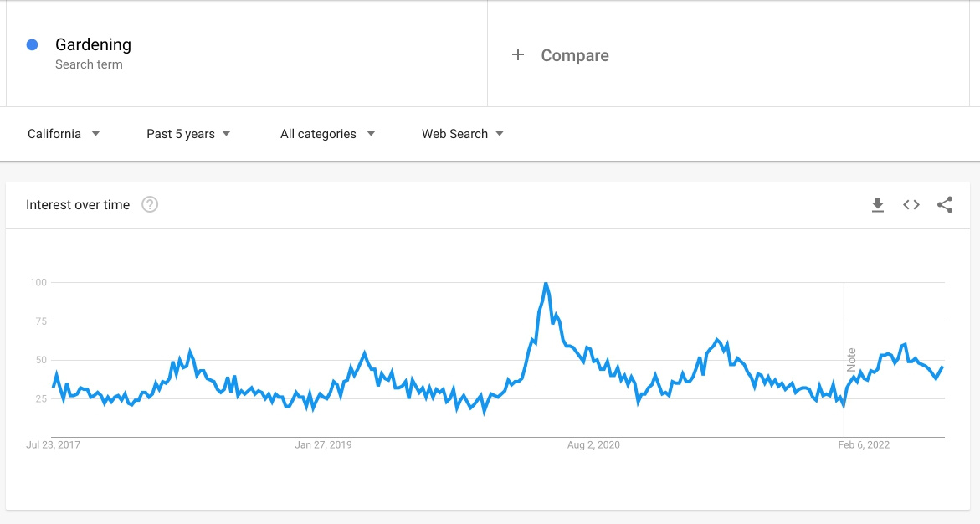Open the embed code icon
Screen dimensions: 980x524
coord(911,204)
